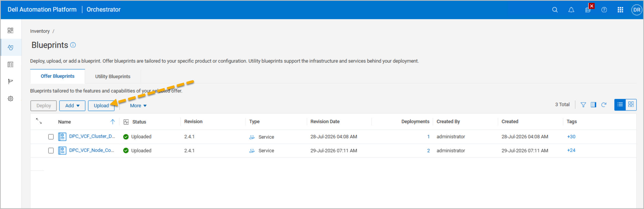Open the checklist icon in sidebar
Viewport: 644px width, 209px height.
[11, 65]
